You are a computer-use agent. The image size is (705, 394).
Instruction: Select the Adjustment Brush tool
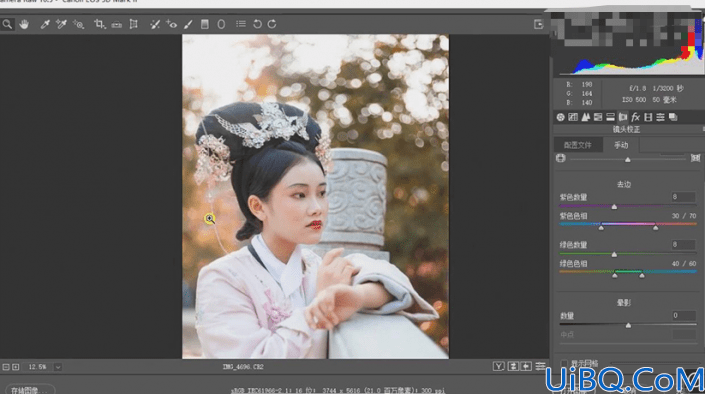click(x=188, y=24)
